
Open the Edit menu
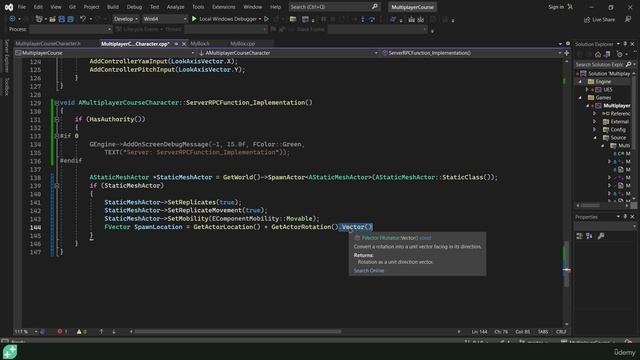[38, 7]
